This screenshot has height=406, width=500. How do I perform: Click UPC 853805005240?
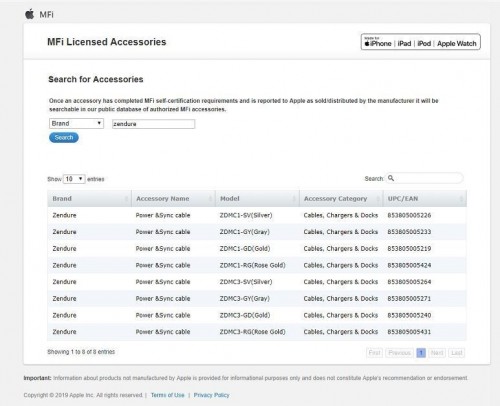[x=409, y=315]
